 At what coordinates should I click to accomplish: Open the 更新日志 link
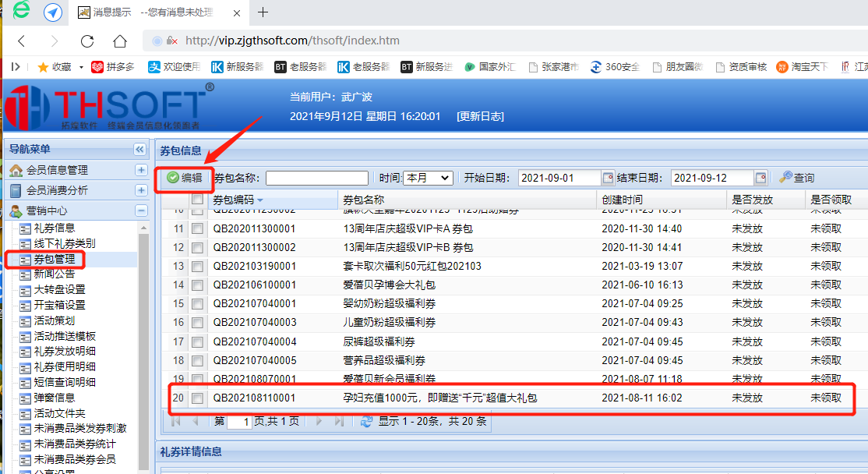pyautogui.click(x=480, y=116)
